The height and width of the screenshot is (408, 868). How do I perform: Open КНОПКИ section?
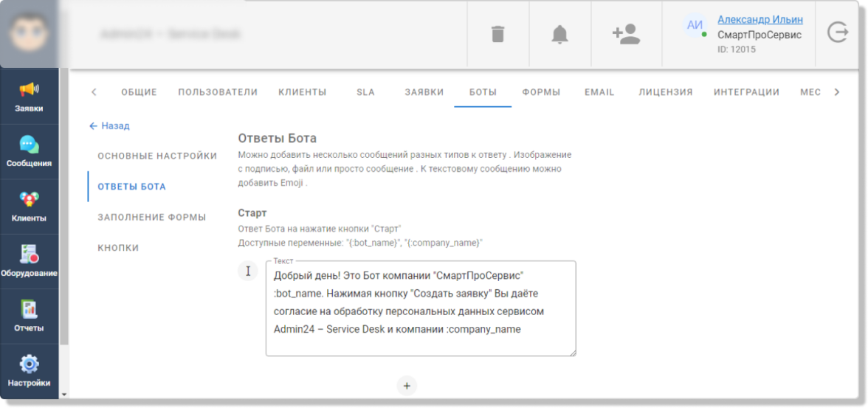118,248
